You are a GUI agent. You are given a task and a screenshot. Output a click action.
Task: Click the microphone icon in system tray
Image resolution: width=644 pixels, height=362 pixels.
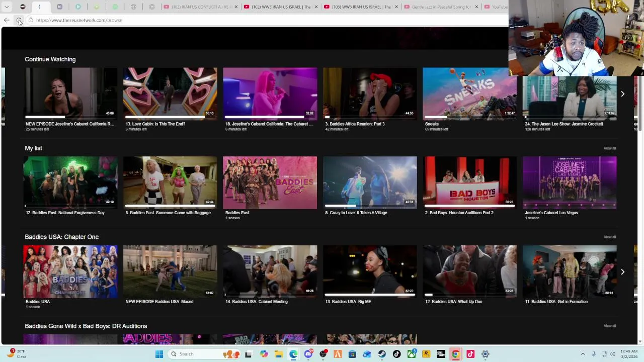click(594, 354)
